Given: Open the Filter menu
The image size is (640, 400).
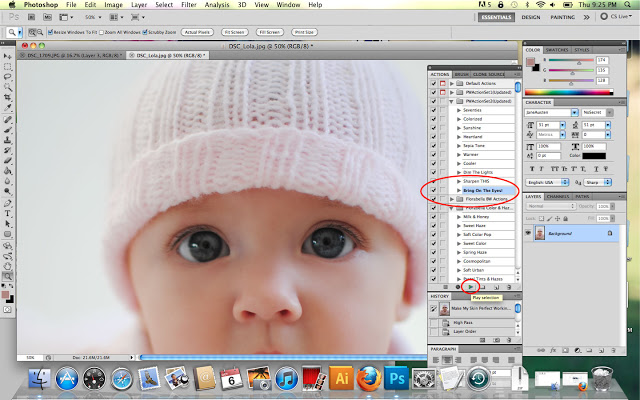Looking at the screenshot, I should 189,4.
